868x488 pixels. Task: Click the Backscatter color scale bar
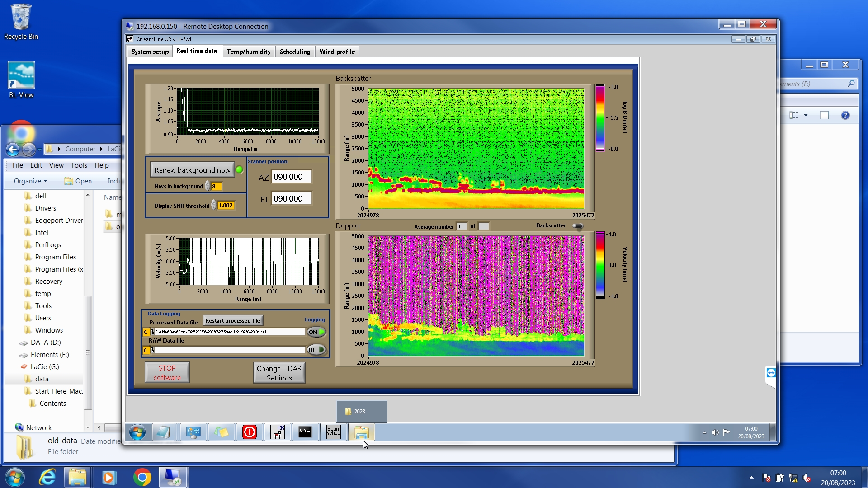(600, 117)
